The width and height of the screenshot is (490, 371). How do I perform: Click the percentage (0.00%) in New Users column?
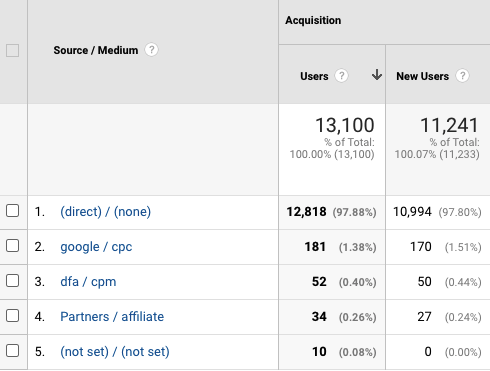tap(463, 352)
